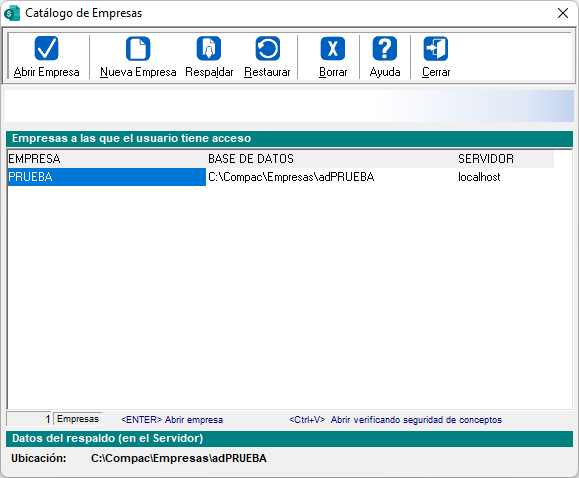Click the Nueva Empresa document icon

[x=138, y=48]
